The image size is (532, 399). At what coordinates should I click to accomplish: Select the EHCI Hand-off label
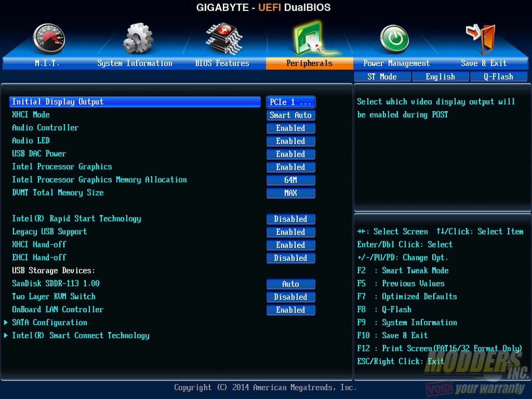point(39,257)
